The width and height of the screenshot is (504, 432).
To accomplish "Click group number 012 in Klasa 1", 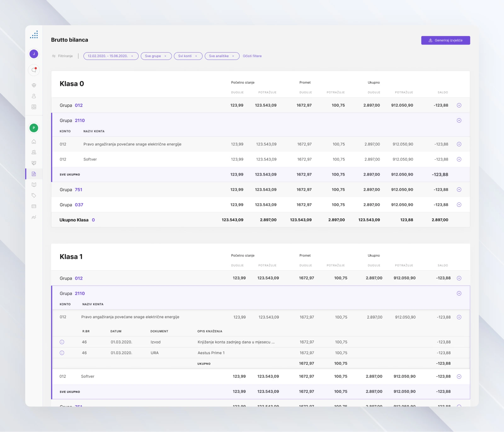I will click(x=79, y=278).
